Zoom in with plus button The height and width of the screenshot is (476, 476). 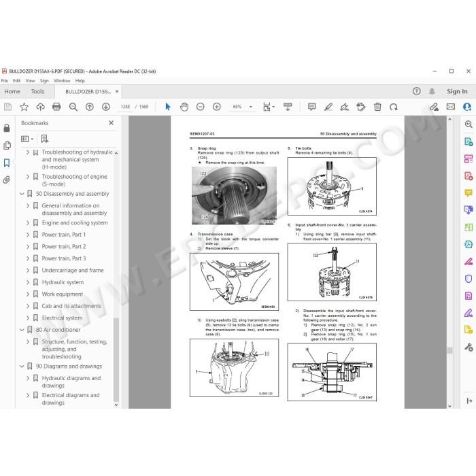click(217, 107)
